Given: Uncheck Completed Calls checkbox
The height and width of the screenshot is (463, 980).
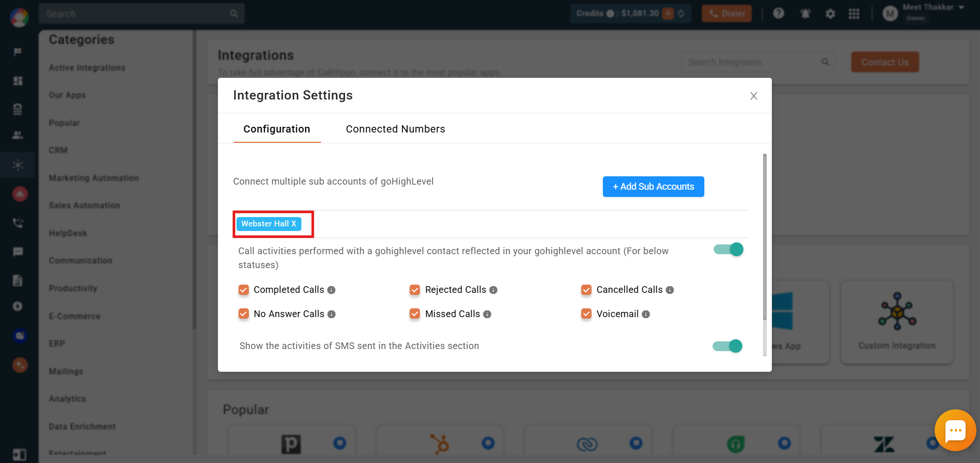Looking at the screenshot, I should 244,290.
